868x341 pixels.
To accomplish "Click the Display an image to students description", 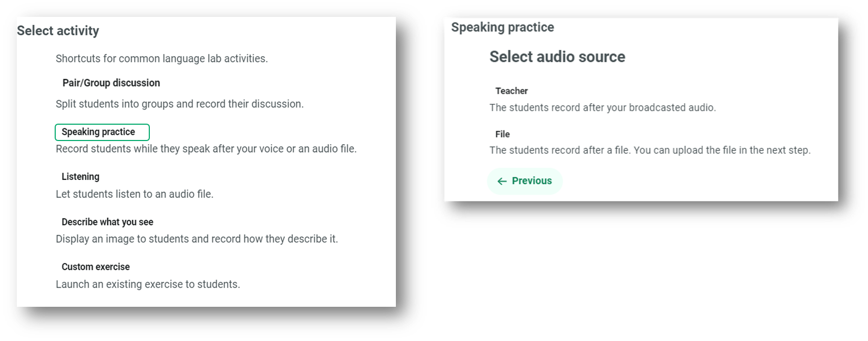I will [x=197, y=239].
